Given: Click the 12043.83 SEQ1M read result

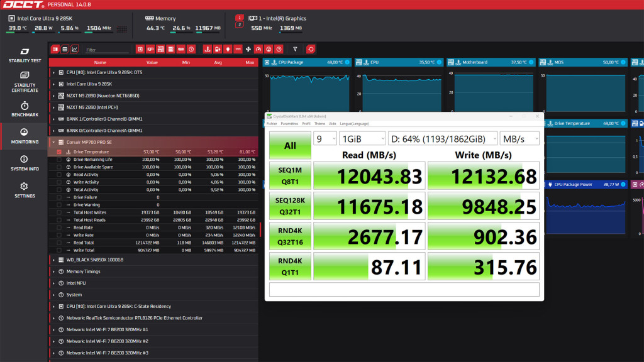Looking at the screenshot, I should pyautogui.click(x=369, y=176).
